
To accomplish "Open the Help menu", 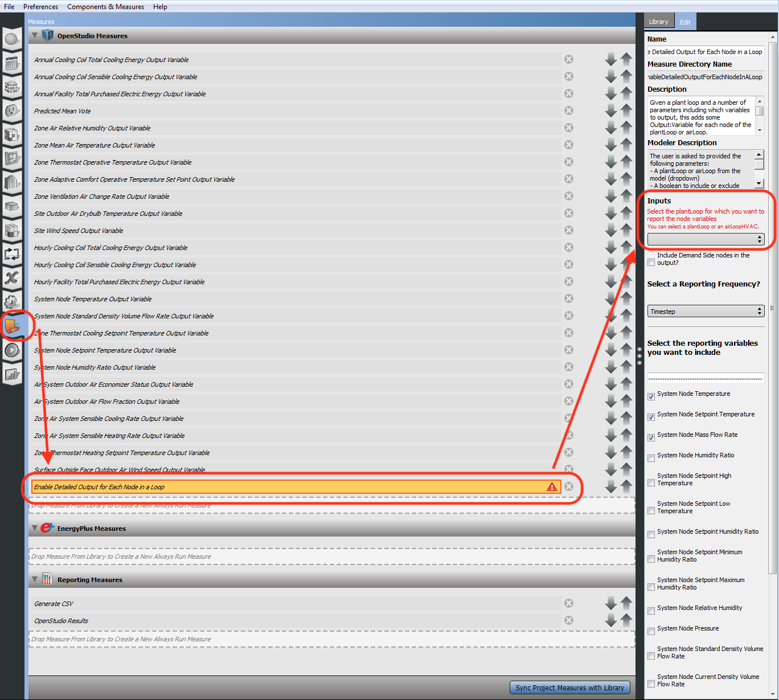I will [160, 7].
